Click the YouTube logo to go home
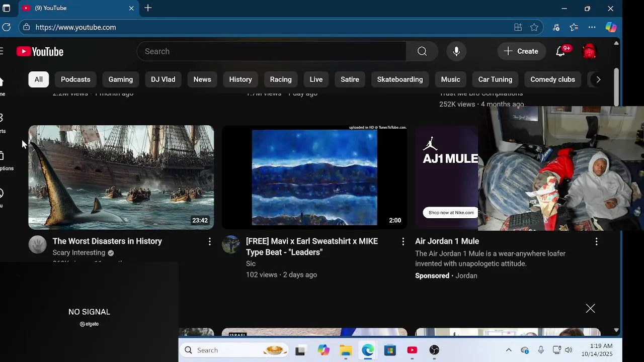644x362 pixels. pyautogui.click(x=40, y=51)
